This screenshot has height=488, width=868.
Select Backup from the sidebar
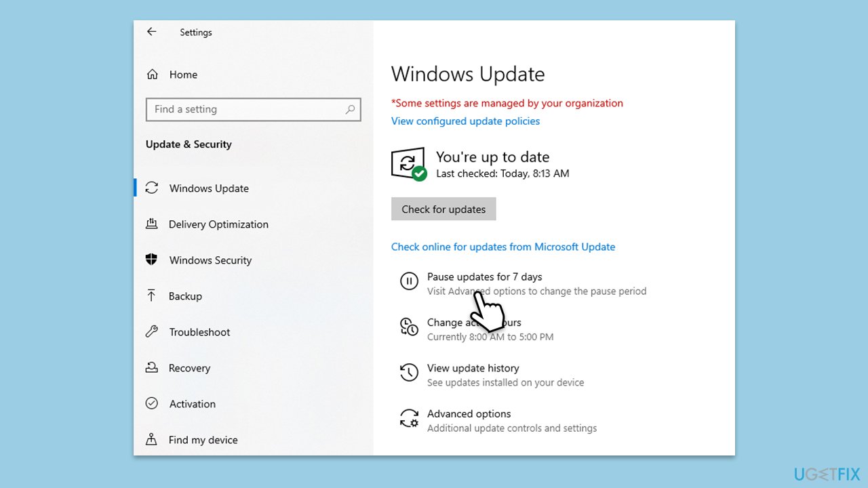pos(185,296)
